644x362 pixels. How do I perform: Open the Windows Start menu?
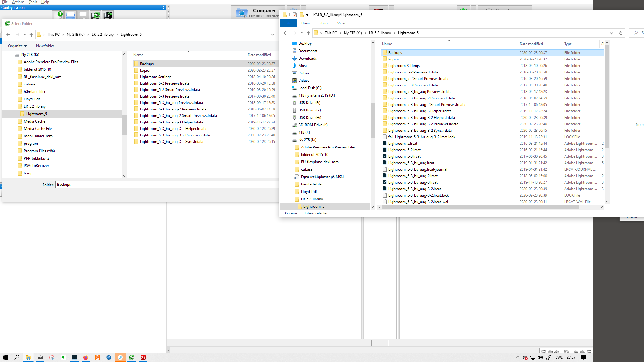point(6,357)
